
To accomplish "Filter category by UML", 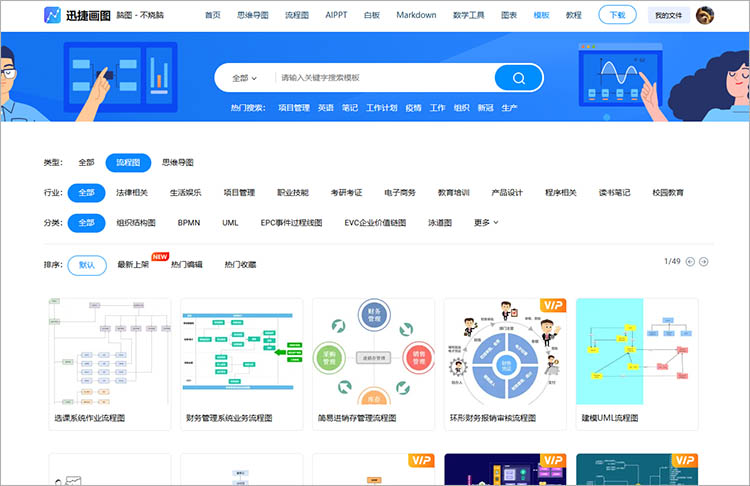I will [230, 223].
